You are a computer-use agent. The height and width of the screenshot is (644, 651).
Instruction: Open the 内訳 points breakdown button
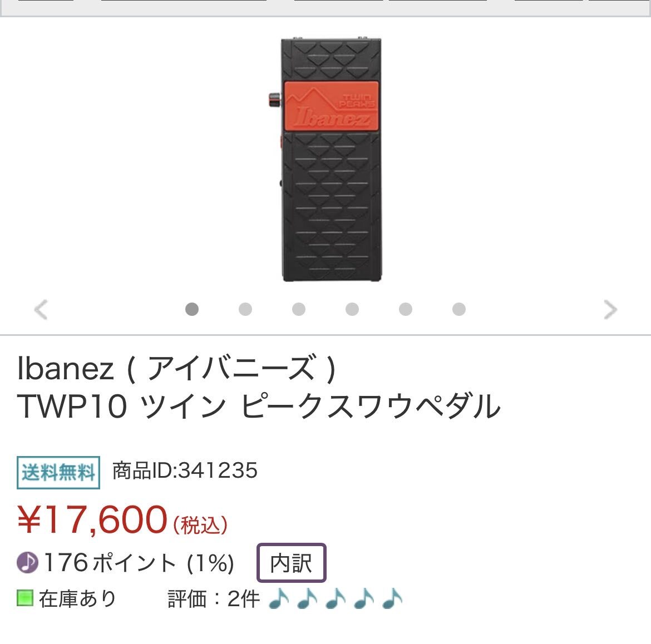[292, 563]
